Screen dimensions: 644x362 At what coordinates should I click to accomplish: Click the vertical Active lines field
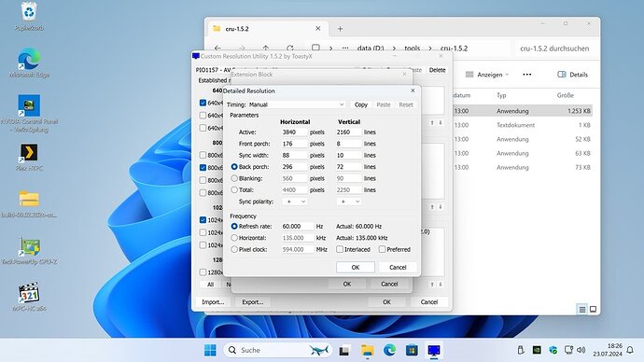pyautogui.click(x=349, y=132)
